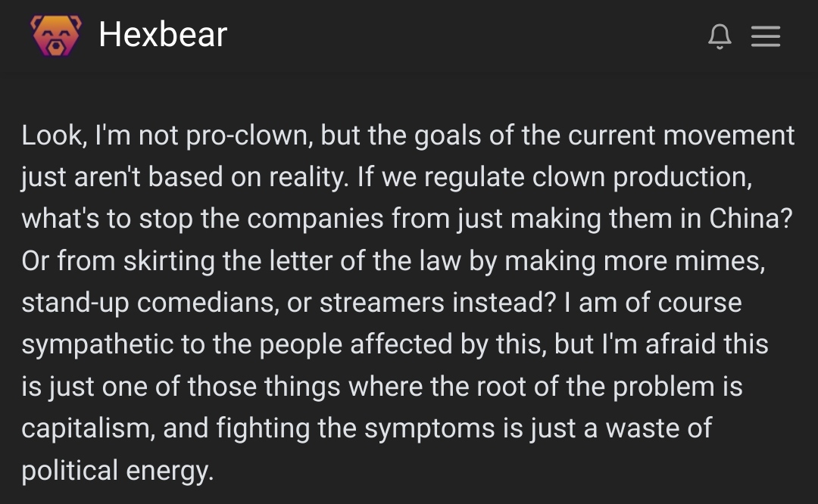Click the phrase "stand-up comedians"
The width and height of the screenshot is (818, 504).
(148, 303)
